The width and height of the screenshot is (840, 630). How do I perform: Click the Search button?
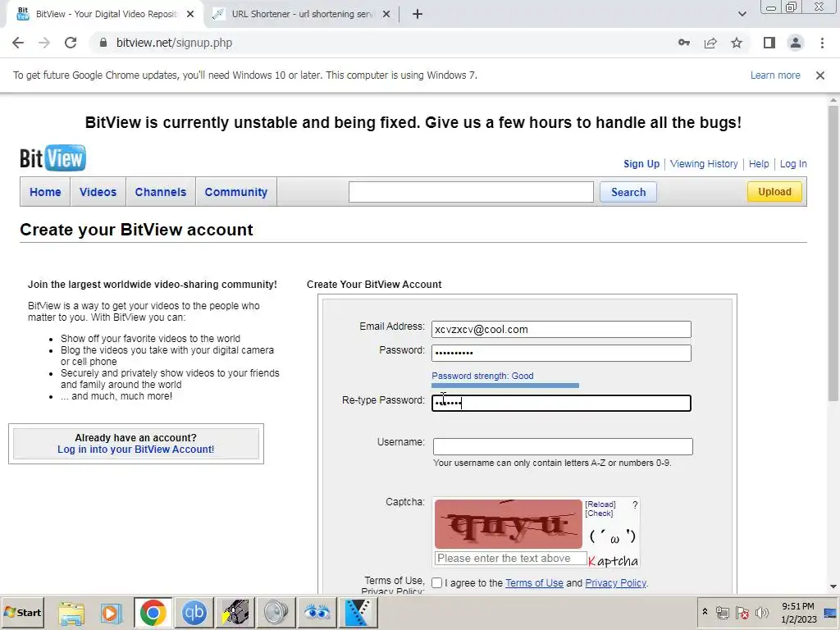[x=628, y=192]
